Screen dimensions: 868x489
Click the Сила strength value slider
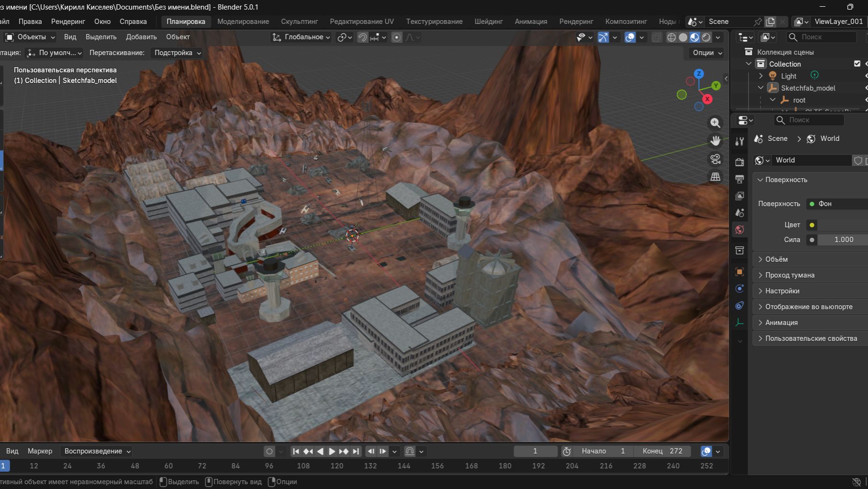pyautogui.click(x=843, y=240)
